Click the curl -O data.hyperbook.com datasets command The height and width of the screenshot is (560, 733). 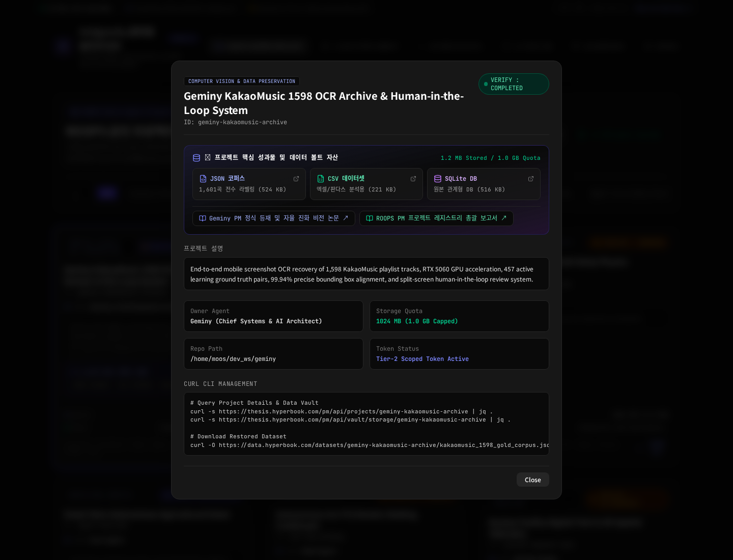[x=370, y=445]
